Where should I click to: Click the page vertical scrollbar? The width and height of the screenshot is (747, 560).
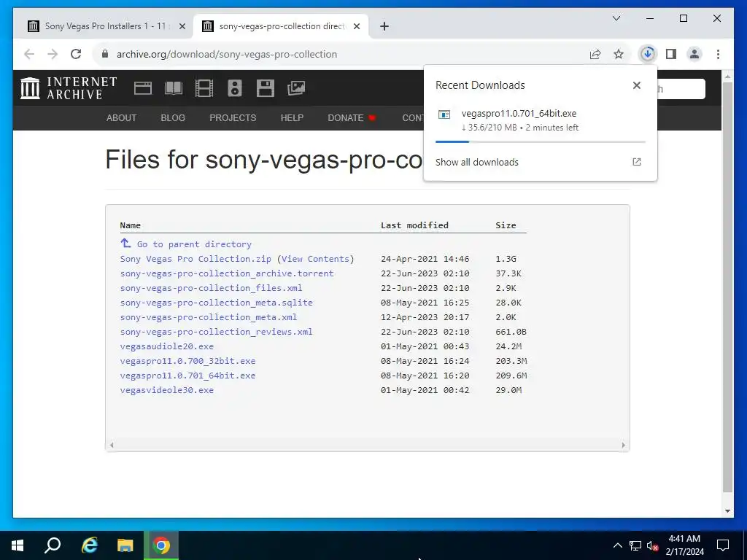(727, 286)
